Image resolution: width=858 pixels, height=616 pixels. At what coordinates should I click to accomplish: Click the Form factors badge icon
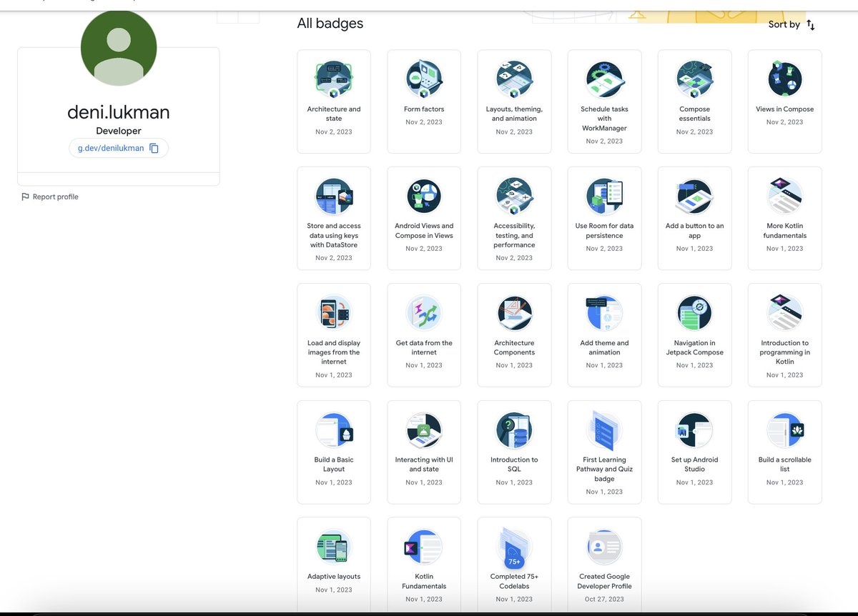pyautogui.click(x=424, y=79)
